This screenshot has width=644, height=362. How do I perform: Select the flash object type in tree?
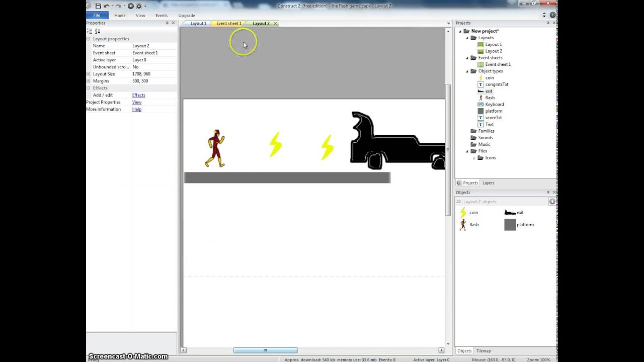pyautogui.click(x=490, y=98)
